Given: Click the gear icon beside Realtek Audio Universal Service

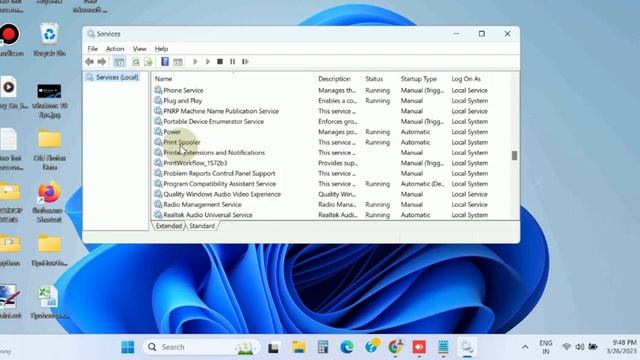Looking at the screenshot, I should 158,214.
